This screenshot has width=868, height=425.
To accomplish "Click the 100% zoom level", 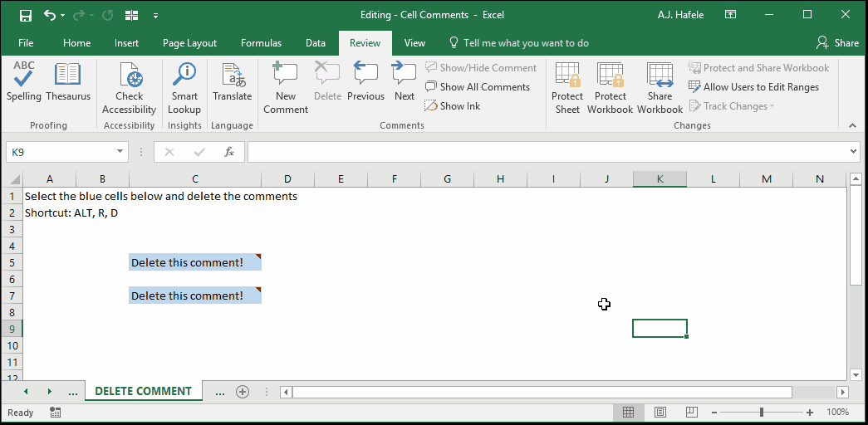I will point(837,413).
